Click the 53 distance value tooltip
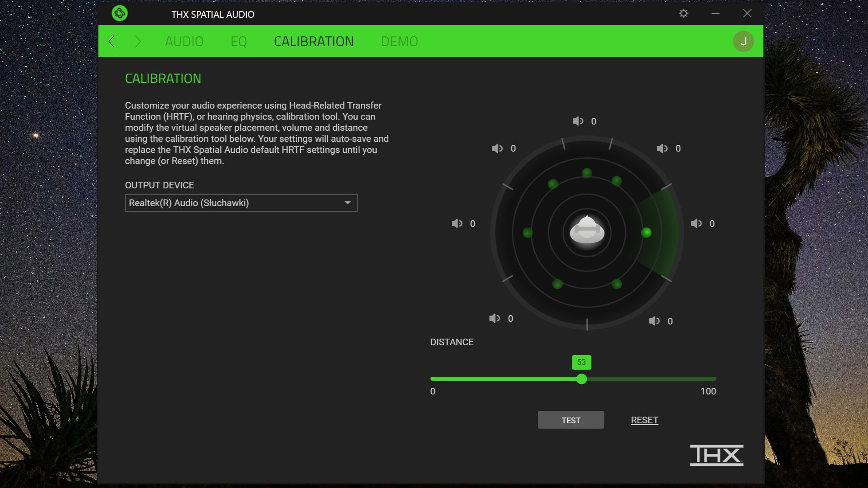 click(581, 362)
